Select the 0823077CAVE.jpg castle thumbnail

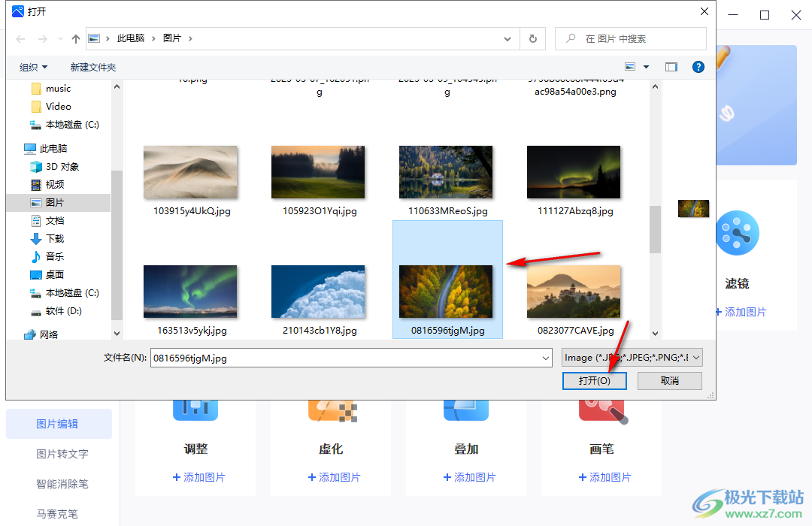click(x=574, y=292)
